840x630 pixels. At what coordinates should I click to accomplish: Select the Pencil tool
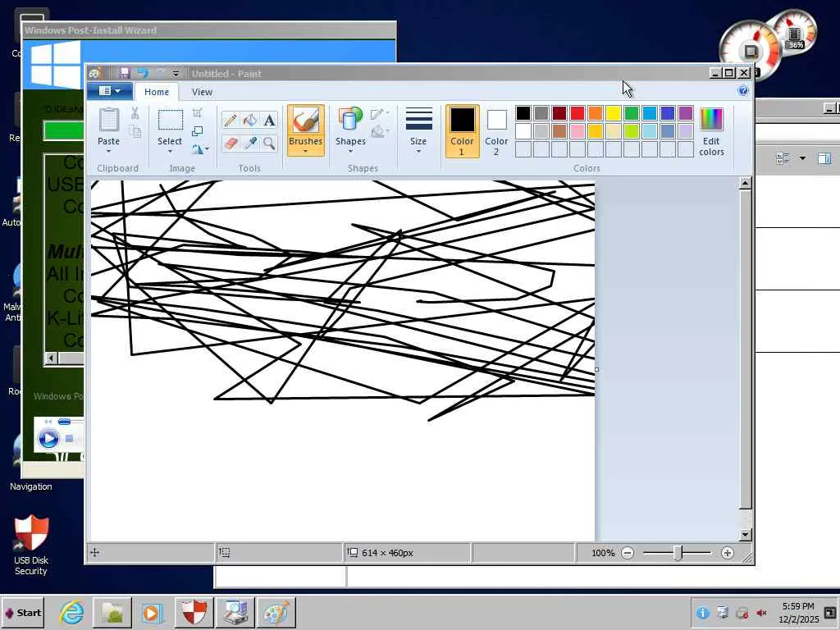(231, 120)
